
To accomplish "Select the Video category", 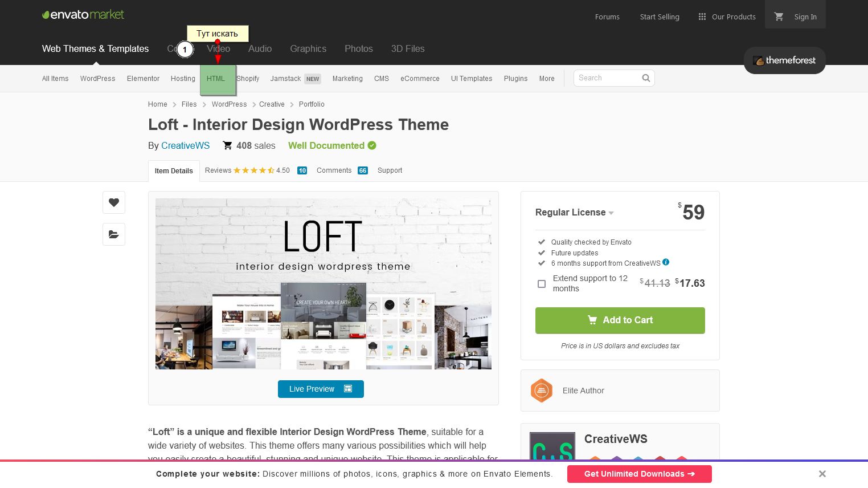I will [x=219, y=49].
